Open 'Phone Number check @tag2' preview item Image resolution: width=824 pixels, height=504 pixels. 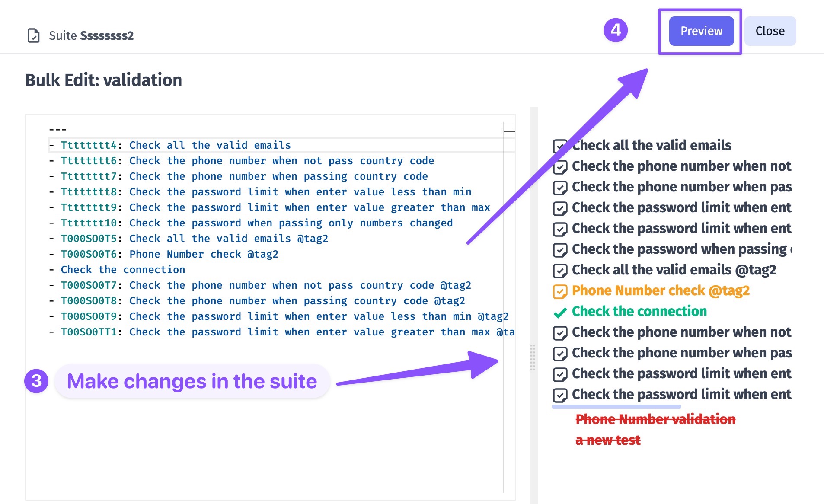click(x=661, y=290)
